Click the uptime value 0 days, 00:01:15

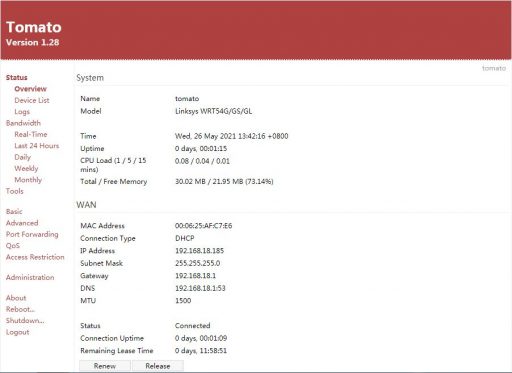tap(201, 149)
